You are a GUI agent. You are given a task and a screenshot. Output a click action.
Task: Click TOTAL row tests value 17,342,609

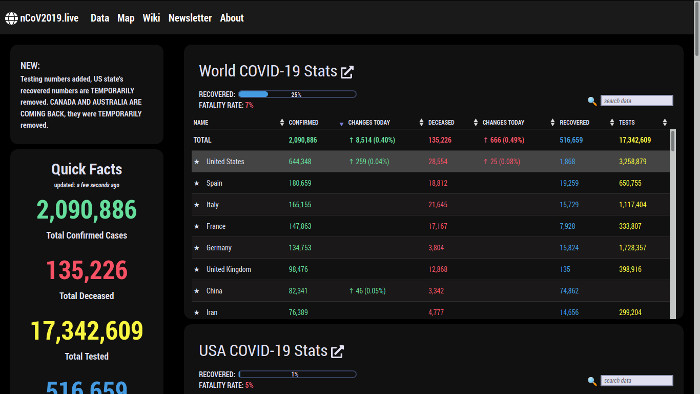coord(635,140)
